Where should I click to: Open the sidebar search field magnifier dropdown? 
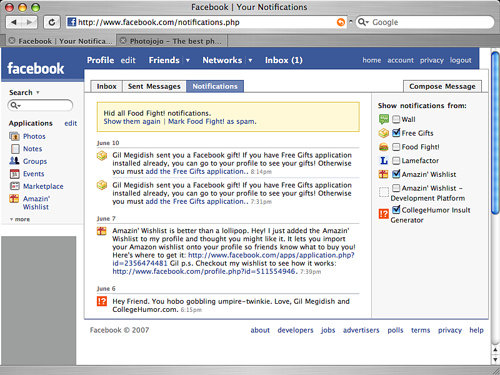(15, 105)
